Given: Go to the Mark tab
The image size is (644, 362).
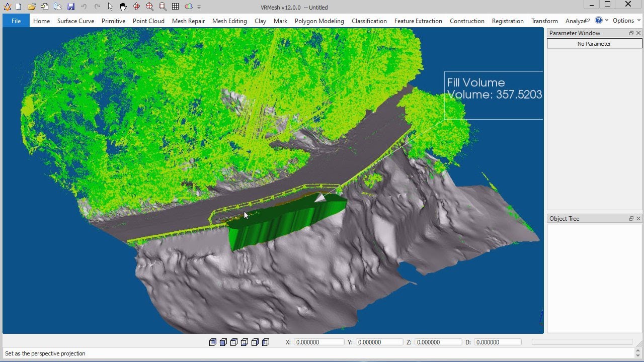Looking at the screenshot, I should pyautogui.click(x=280, y=21).
